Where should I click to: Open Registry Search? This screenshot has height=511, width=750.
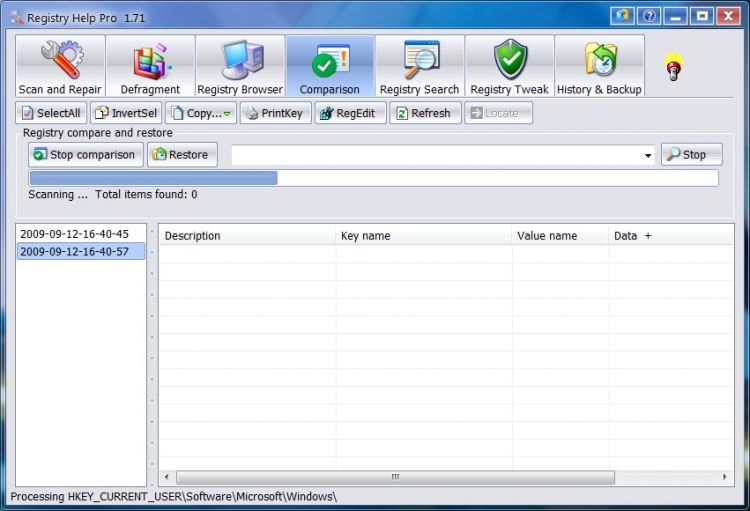(419, 66)
